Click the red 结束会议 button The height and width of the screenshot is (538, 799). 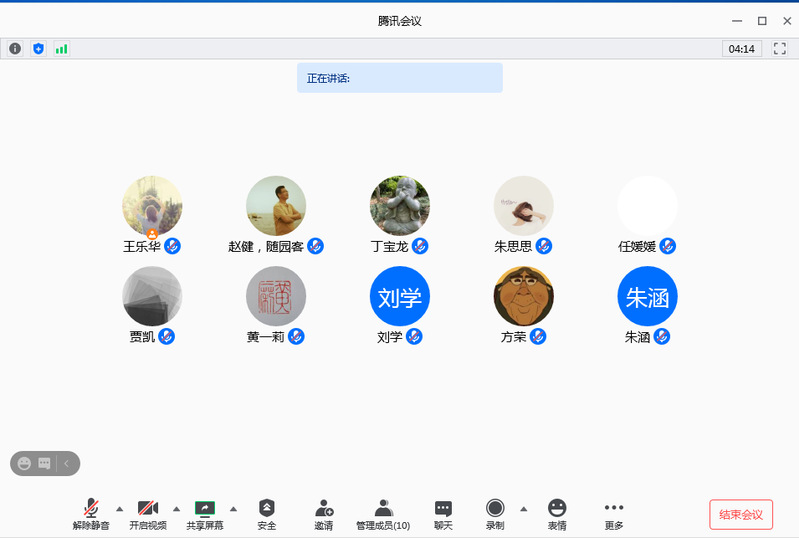741,514
